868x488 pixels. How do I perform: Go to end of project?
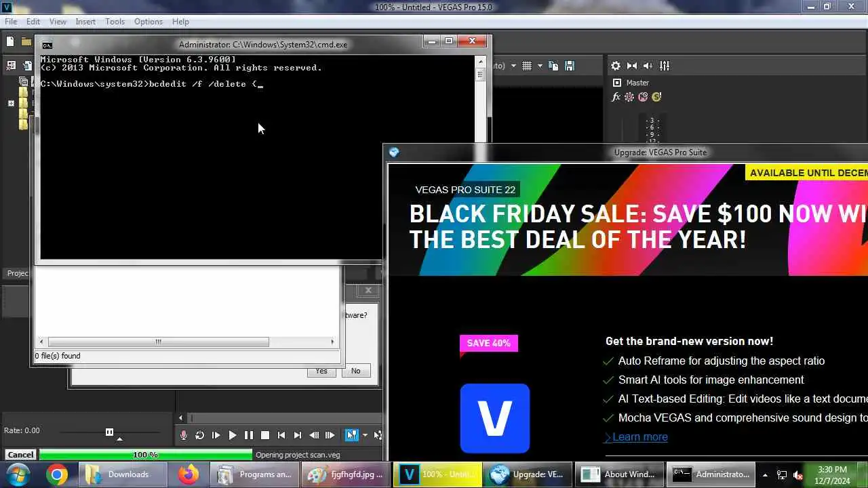297,435
